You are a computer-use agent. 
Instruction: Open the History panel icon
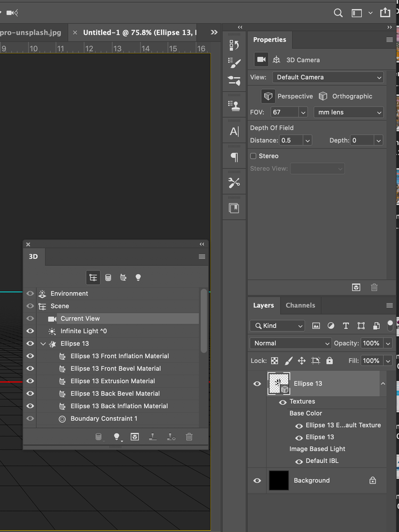[234, 45]
